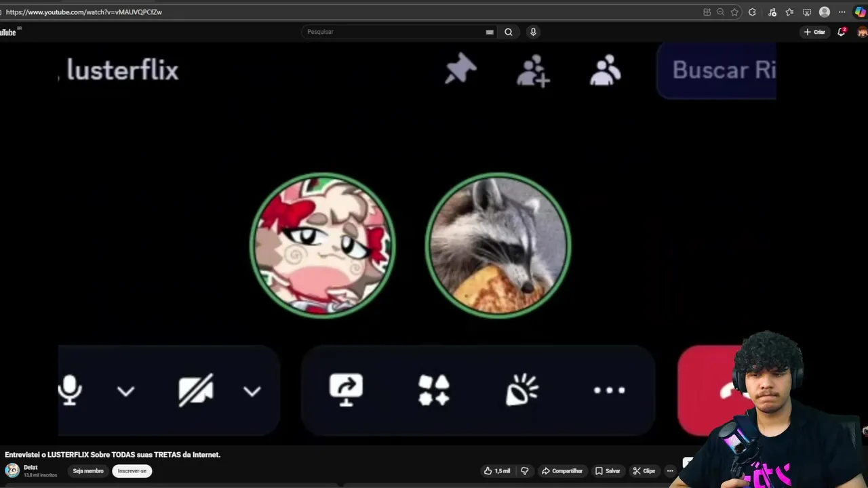
Task: Open YouTube notifications bell
Action: (842, 32)
